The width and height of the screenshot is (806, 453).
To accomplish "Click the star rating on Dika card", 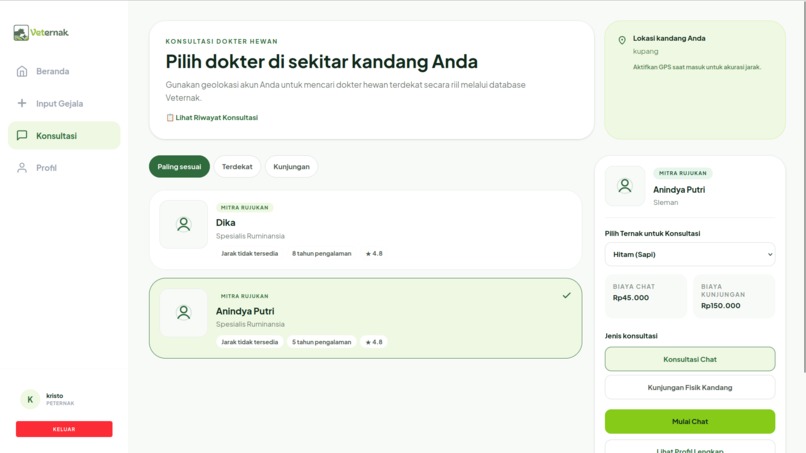I will tap(374, 253).
